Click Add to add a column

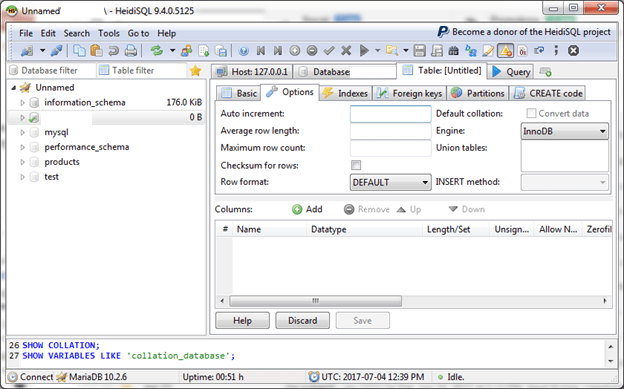(x=307, y=209)
